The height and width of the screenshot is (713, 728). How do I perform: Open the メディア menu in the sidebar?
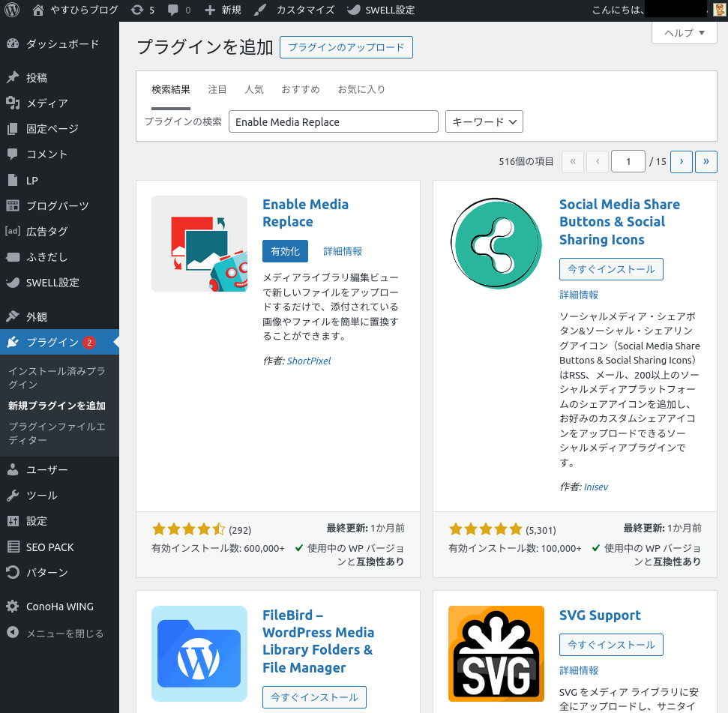[46, 103]
